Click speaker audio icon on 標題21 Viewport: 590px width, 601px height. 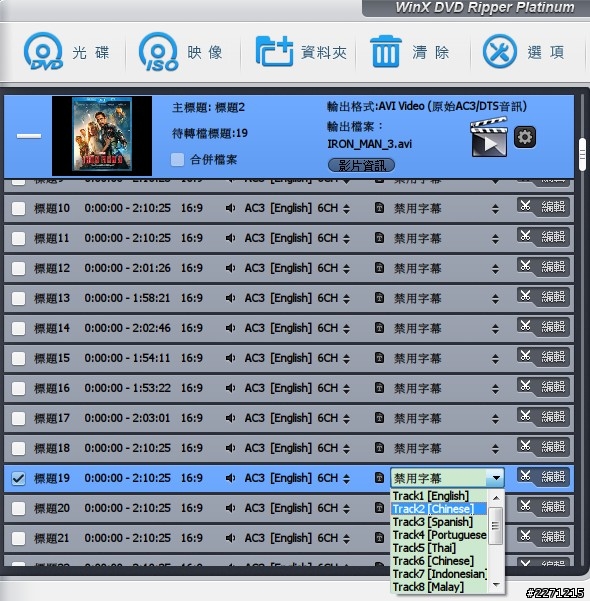(x=230, y=538)
